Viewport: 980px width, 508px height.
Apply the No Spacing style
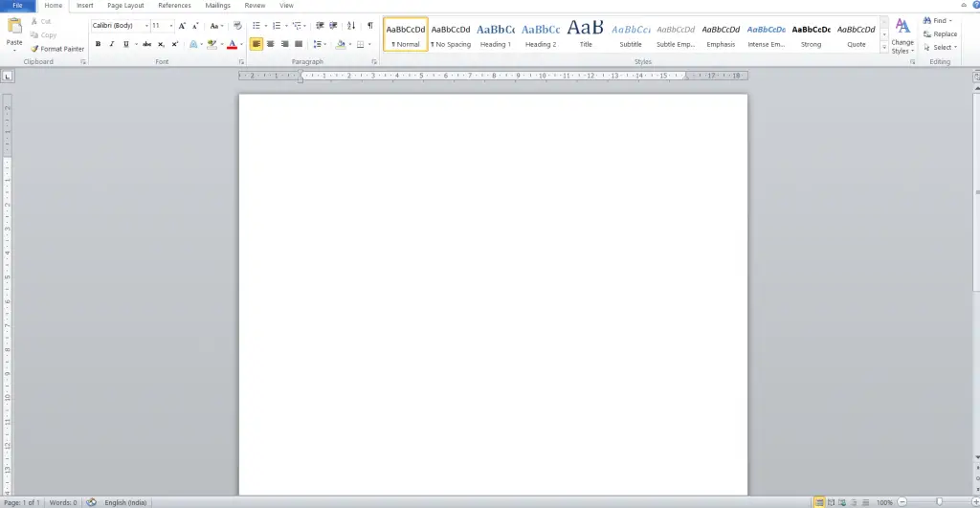451,35
